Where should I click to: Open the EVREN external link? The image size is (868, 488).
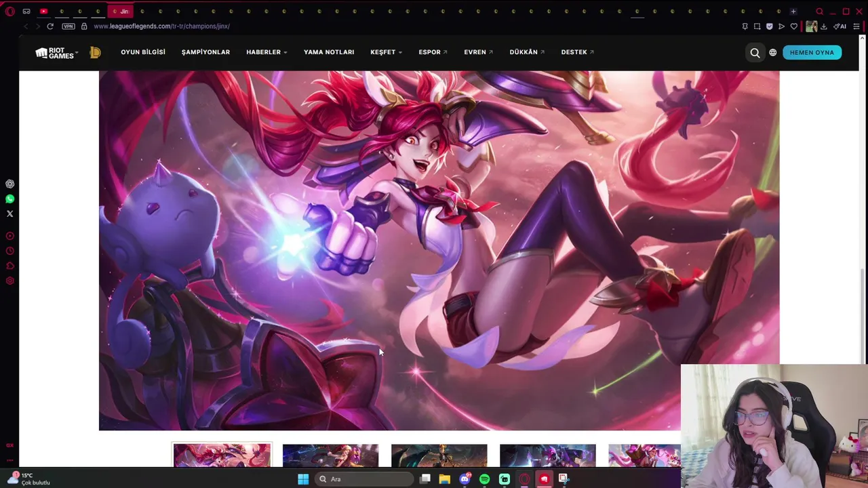pos(478,52)
